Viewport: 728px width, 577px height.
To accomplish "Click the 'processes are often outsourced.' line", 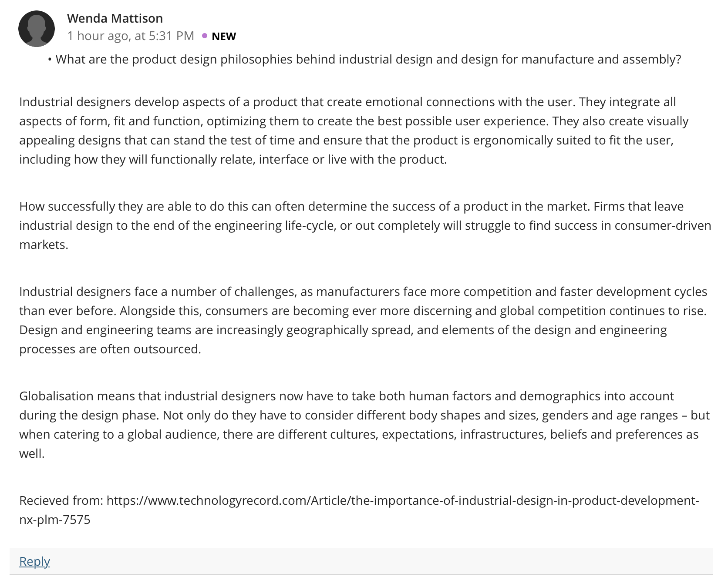I will tap(110, 349).
